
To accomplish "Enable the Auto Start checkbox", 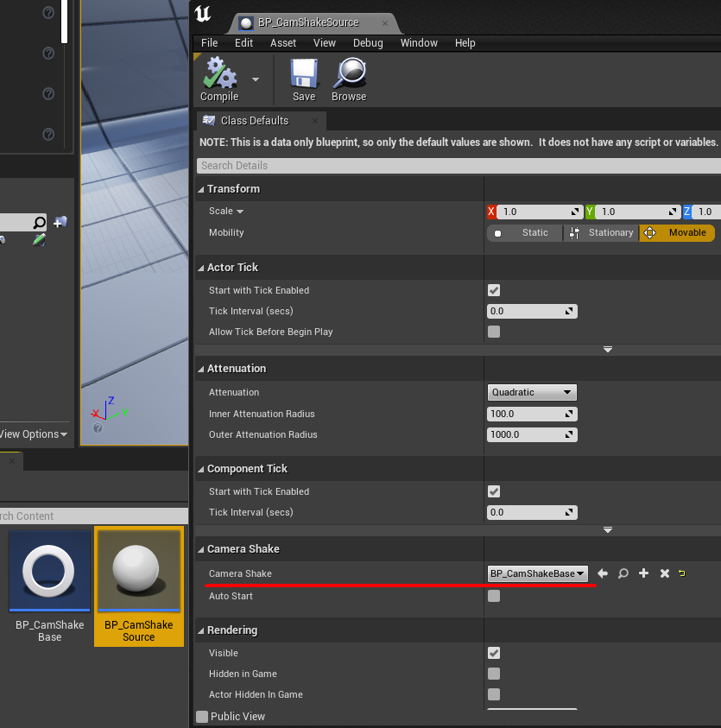I will 494,596.
